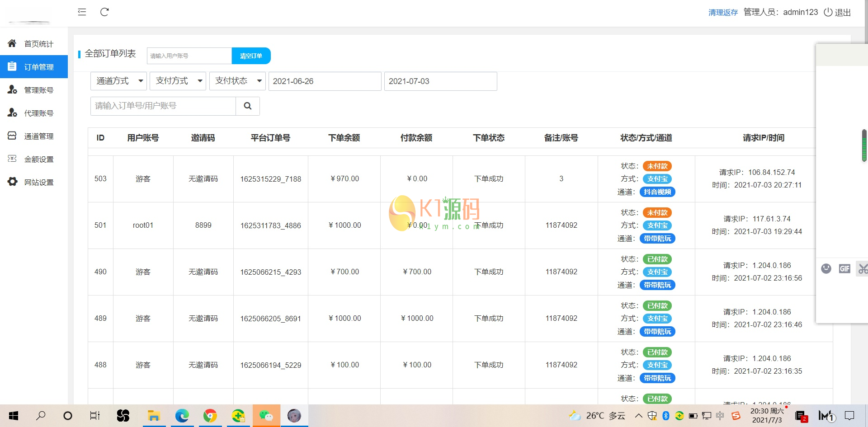Select the 代理账号 agent account icon
868x427 pixels.
point(12,113)
